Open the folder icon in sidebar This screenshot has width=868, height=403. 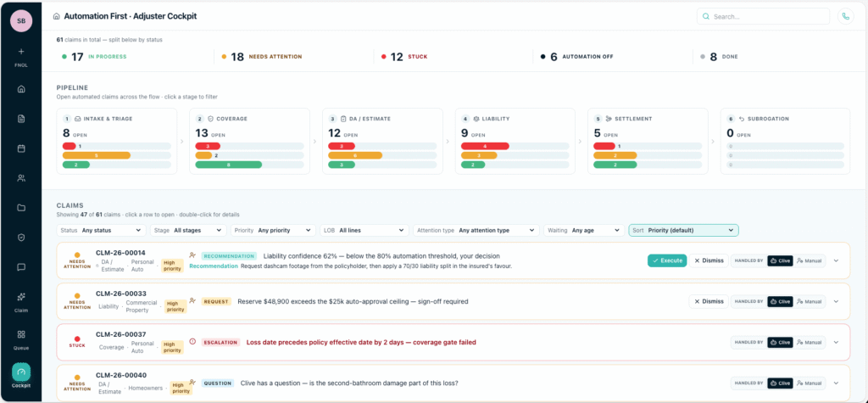point(21,208)
